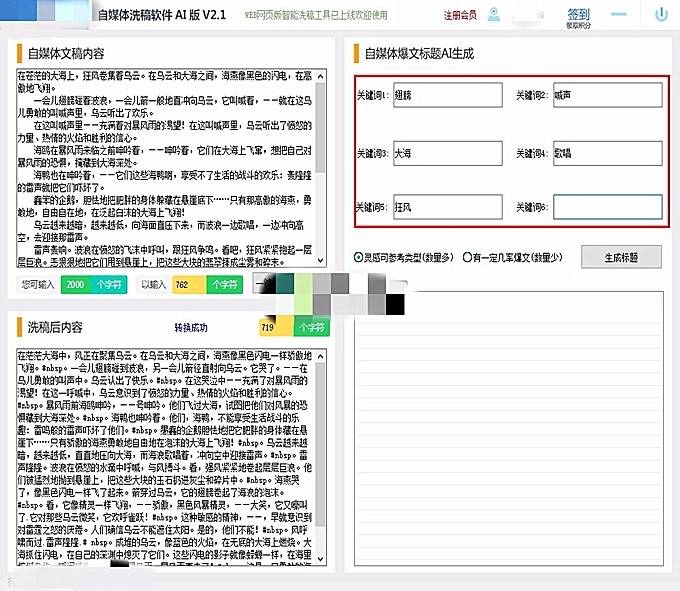Click the 关键词1 field containing 翅膀
Screen dimensions: 680x591
(x=448, y=95)
